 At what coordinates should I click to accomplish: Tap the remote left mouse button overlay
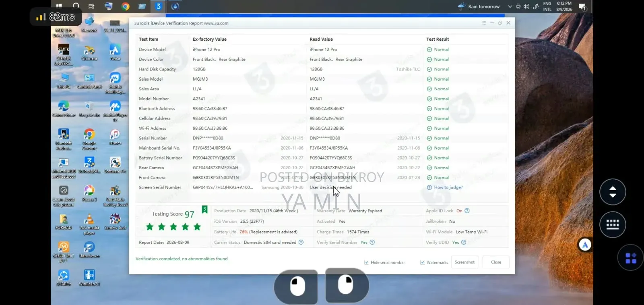click(297, 286)
